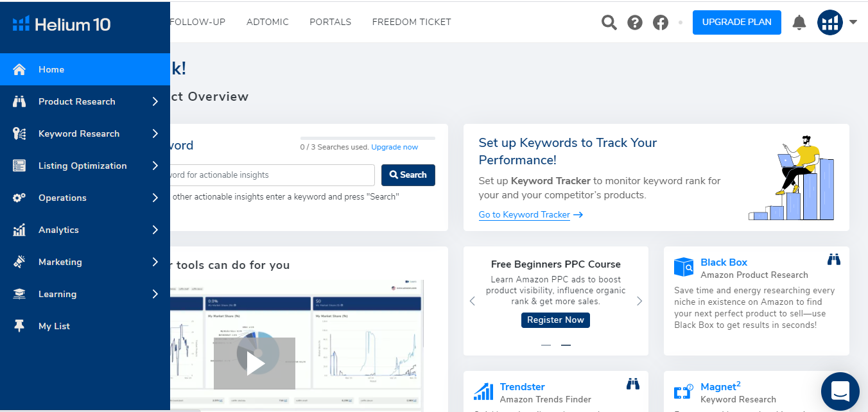Click the Product Research binoculars icon in sidebar
This screenshot has width=868, height=412.
[19, 101]
